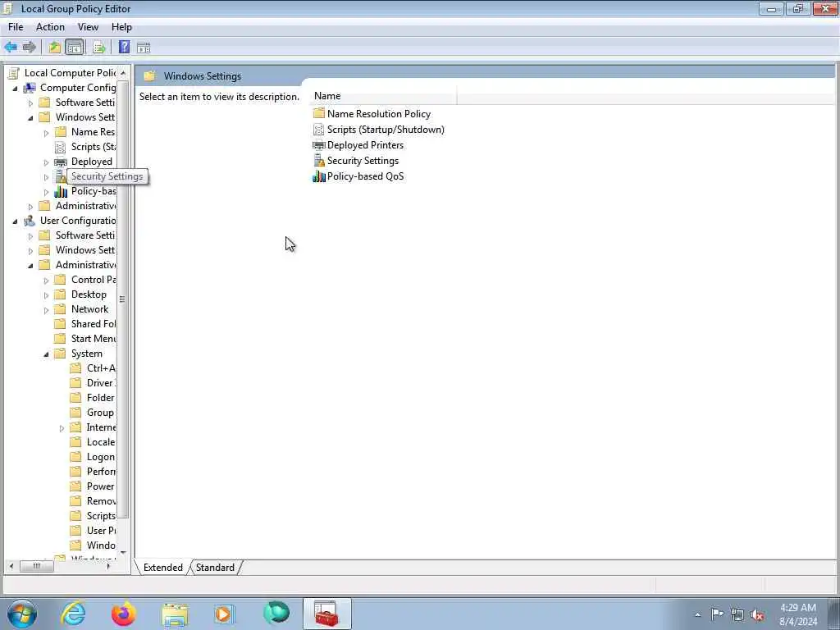Expand Name Resolution Policy tree node
This screenshot has width=840, height=630.
click(x=46, y=132)
